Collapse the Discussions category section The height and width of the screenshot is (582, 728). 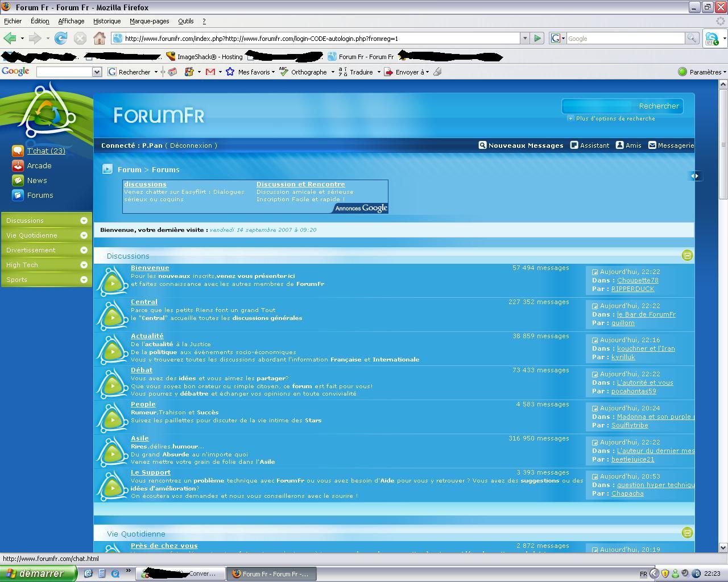pyautogui.click(x=687, y=255)
